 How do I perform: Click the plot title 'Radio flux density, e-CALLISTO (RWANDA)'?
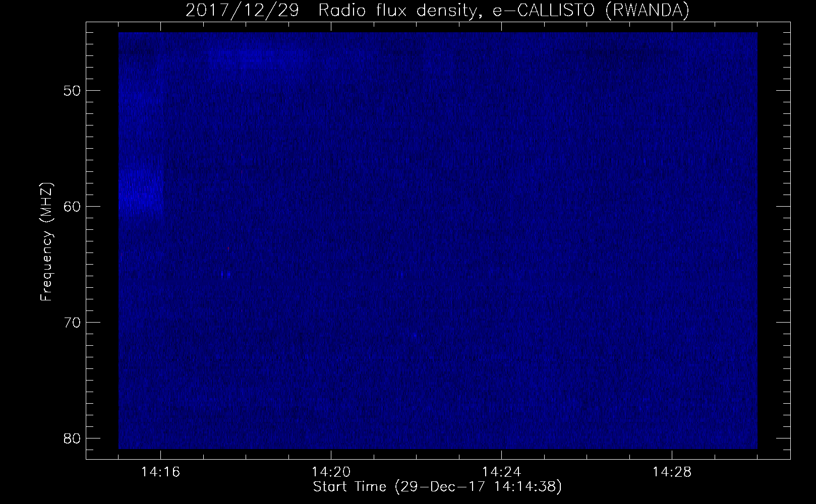click(x=504, y=10)
